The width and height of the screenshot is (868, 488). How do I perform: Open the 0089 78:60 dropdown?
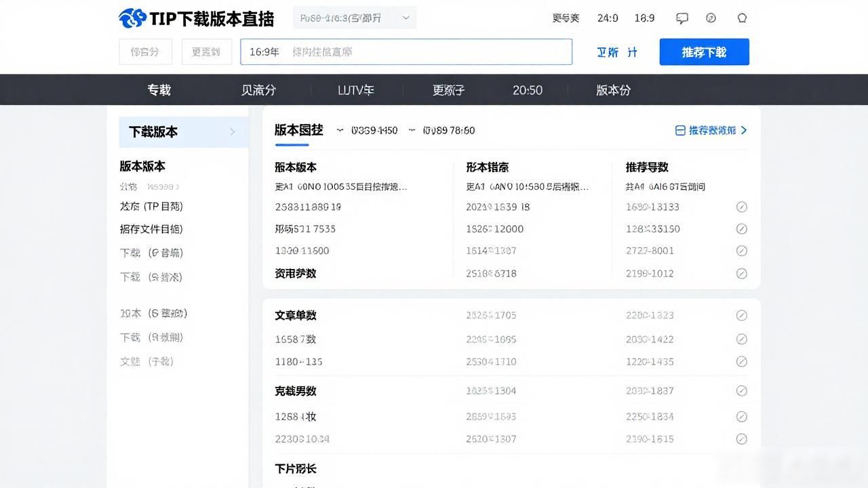441,130
